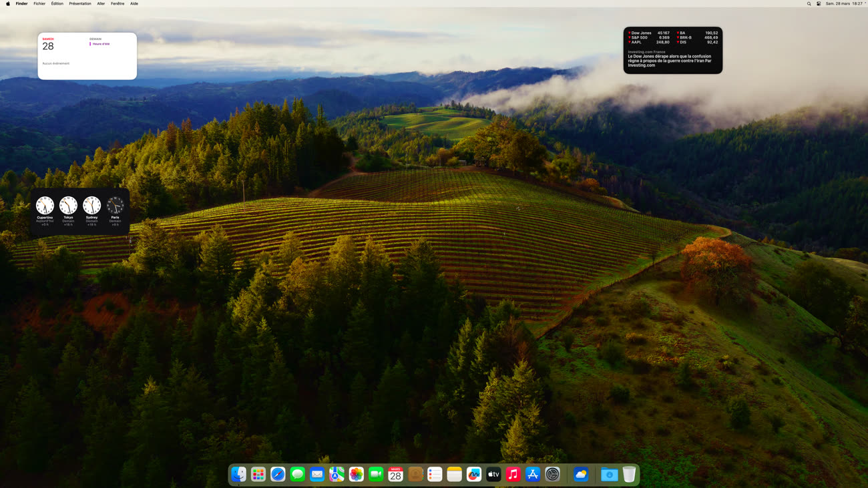Viewport: 868px width, 488px height.
Task: Open the Présentation menu
Action: pos(80,3)
